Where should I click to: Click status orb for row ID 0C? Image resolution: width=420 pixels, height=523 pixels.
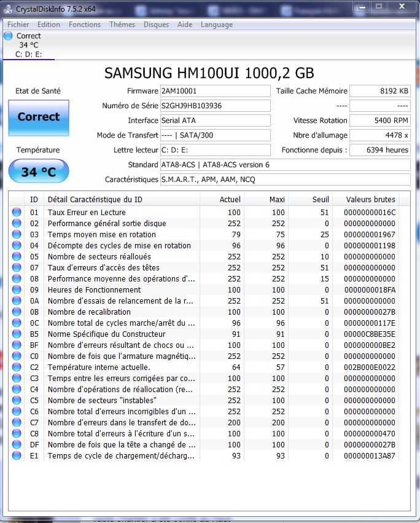click(17, 323)
